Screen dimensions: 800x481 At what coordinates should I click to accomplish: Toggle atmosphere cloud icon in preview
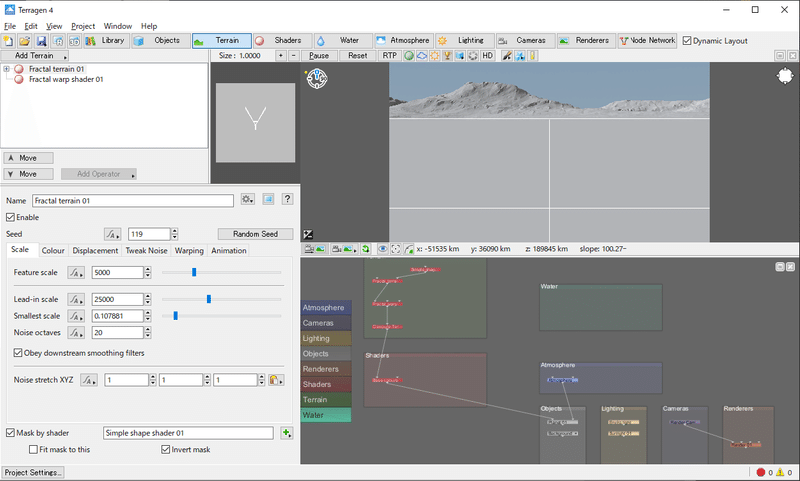422,56
